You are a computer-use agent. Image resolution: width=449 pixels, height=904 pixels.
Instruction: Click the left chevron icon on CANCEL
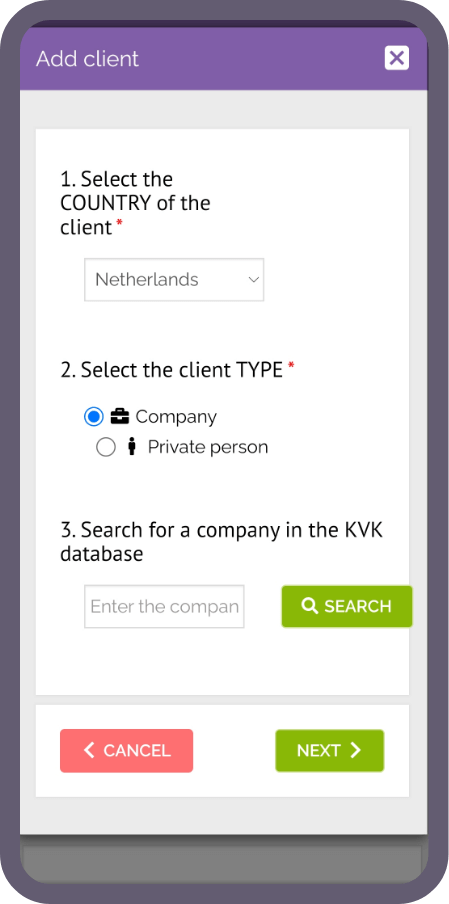click(x=89, y=750)
